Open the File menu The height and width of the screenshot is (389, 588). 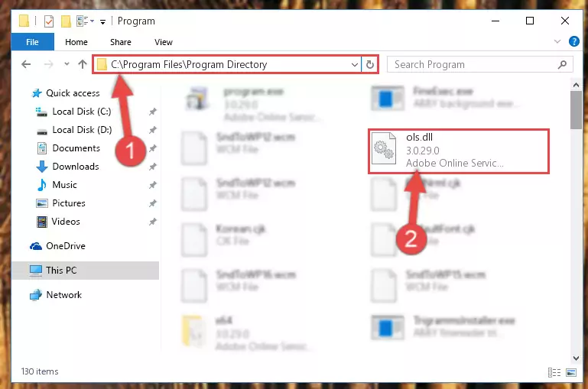pos(32,42)
